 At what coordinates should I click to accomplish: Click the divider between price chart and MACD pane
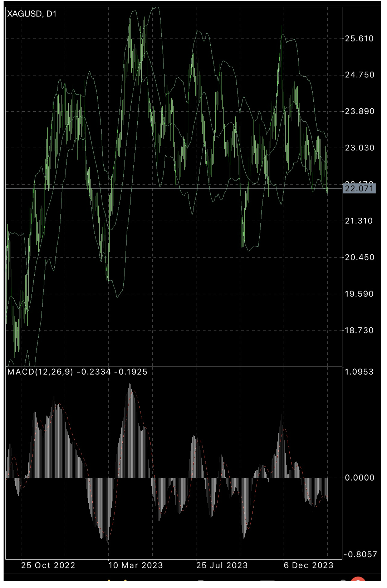pyautogui.click(x=174, y=367)
